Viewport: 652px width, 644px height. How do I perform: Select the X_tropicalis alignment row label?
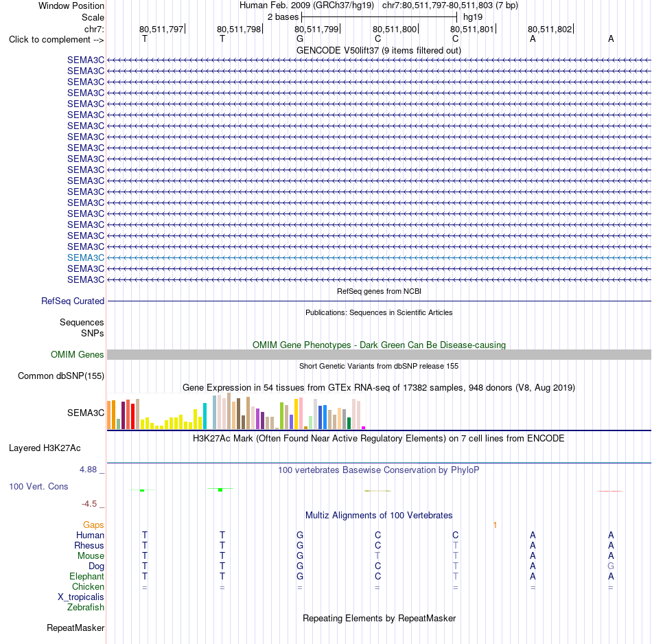pos(81,597)
